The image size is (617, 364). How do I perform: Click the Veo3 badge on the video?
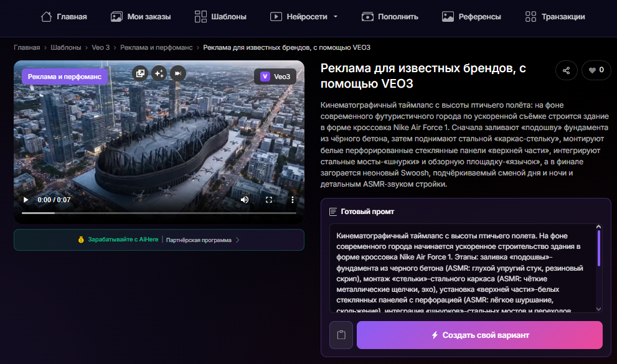click(275, 77)
